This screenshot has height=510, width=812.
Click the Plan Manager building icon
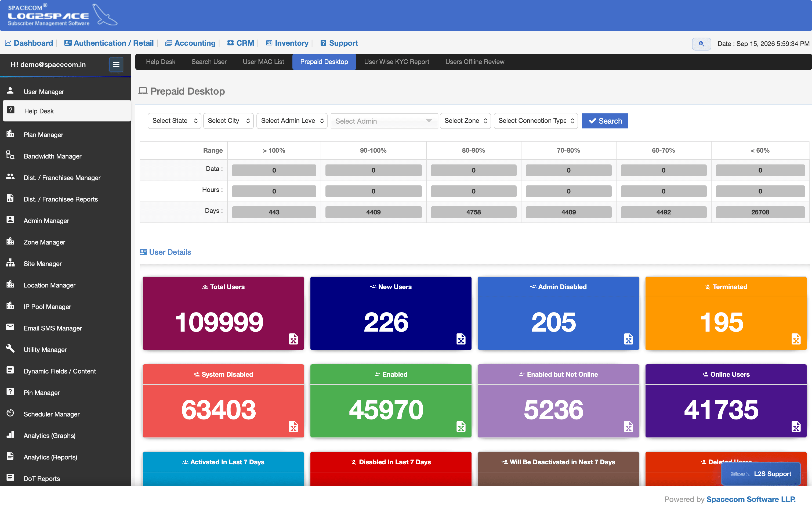(x=10, y=134)
